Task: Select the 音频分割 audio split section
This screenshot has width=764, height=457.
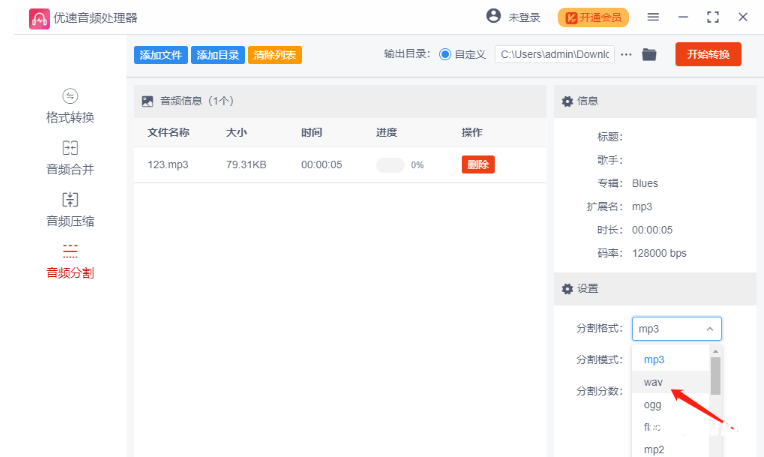Action: [70, 262]
